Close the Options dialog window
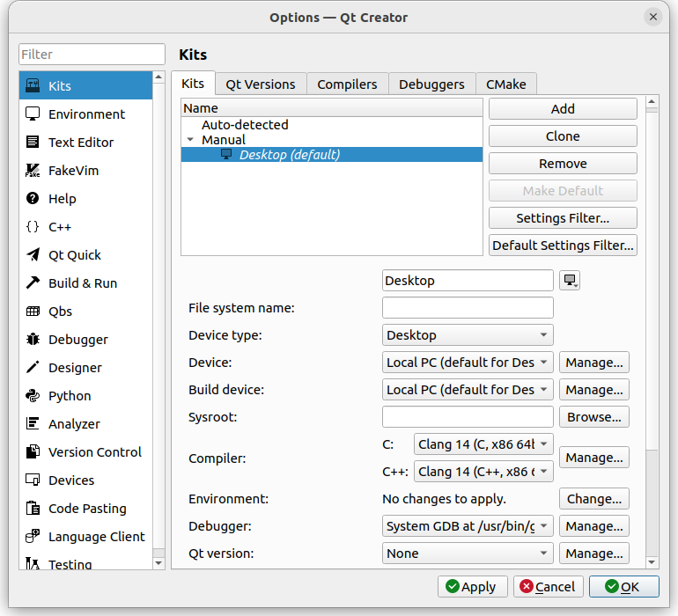The height and width of the screenshot is (616, 678). pos(653,17)
